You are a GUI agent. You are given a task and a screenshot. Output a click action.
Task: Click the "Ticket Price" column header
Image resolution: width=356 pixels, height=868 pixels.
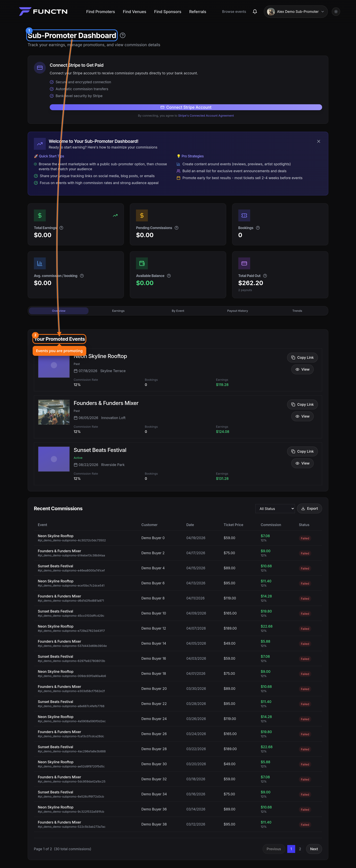(x=233, y=525)
